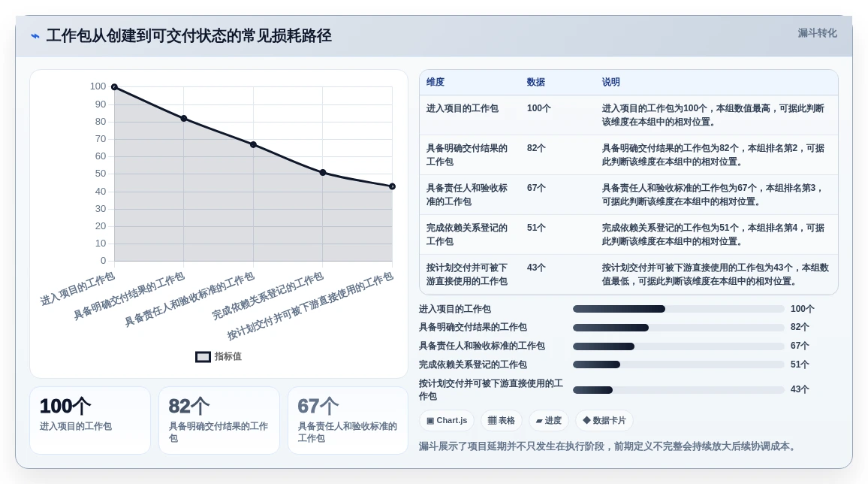
Task: Select the Chart.js tag chip
Action: point(447,420)
